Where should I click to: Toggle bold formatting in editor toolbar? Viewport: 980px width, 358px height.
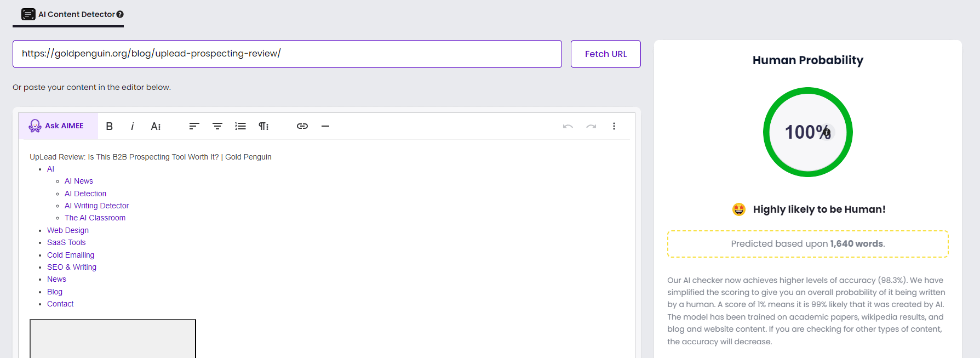pos(110,126)
